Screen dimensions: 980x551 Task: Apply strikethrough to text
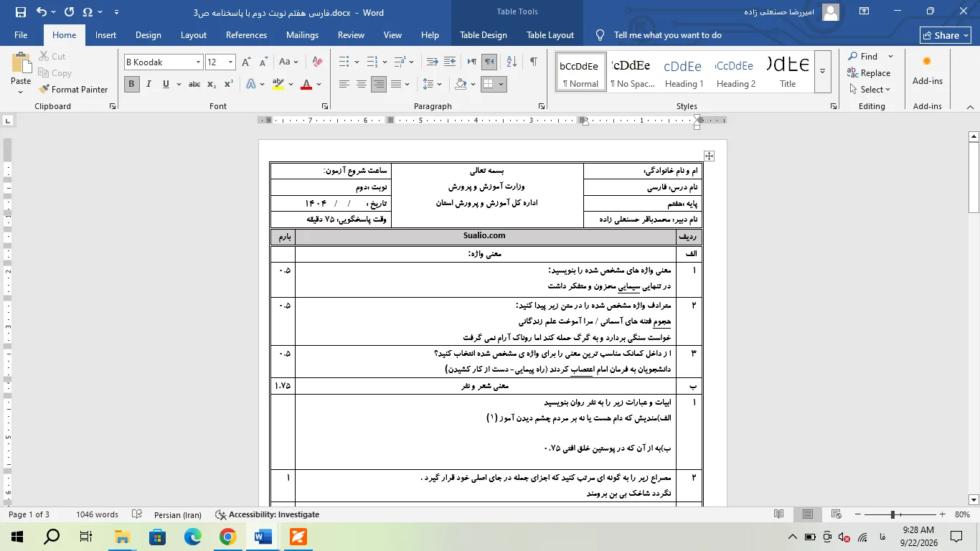coord(194,84)
